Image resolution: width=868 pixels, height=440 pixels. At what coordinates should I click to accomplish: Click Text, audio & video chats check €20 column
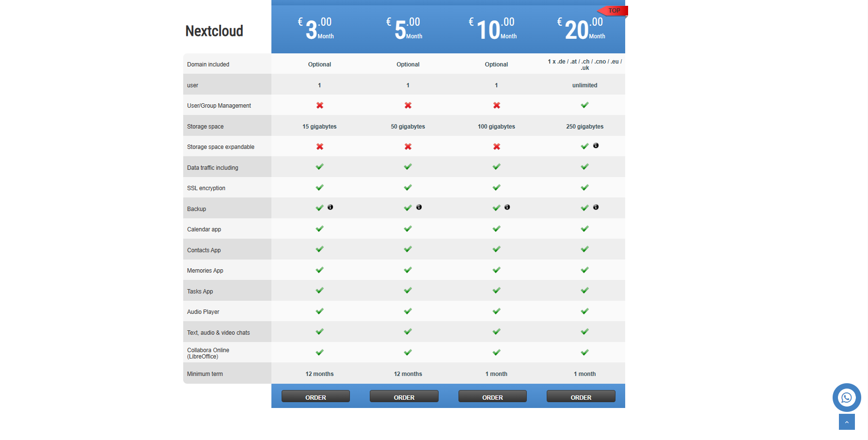(x=585, y=331)
